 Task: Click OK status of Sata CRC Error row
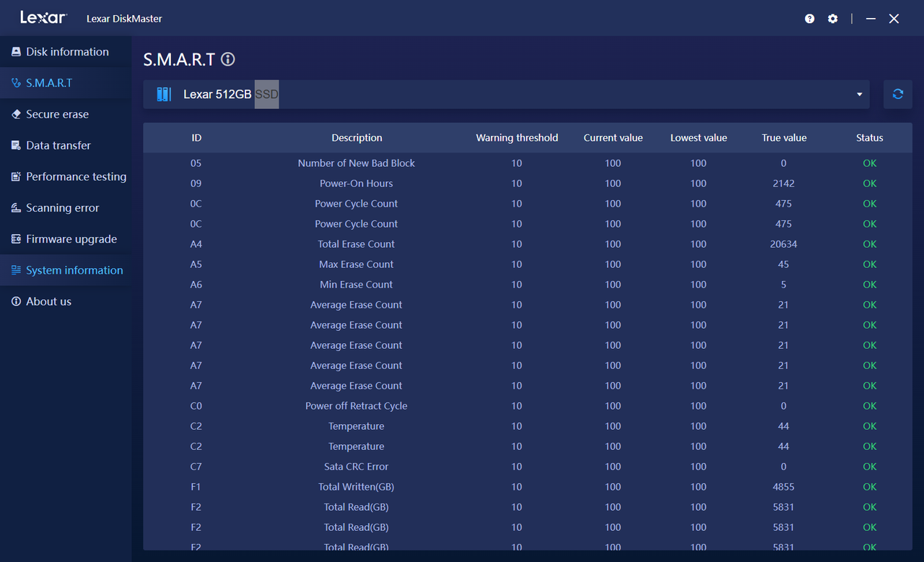(x=870, y=467)
